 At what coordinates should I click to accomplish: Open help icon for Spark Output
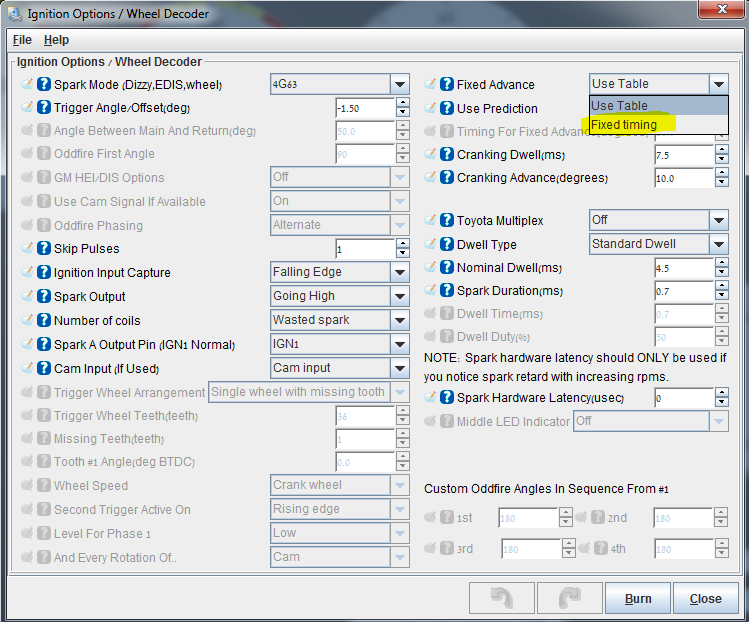click(43, 296)
